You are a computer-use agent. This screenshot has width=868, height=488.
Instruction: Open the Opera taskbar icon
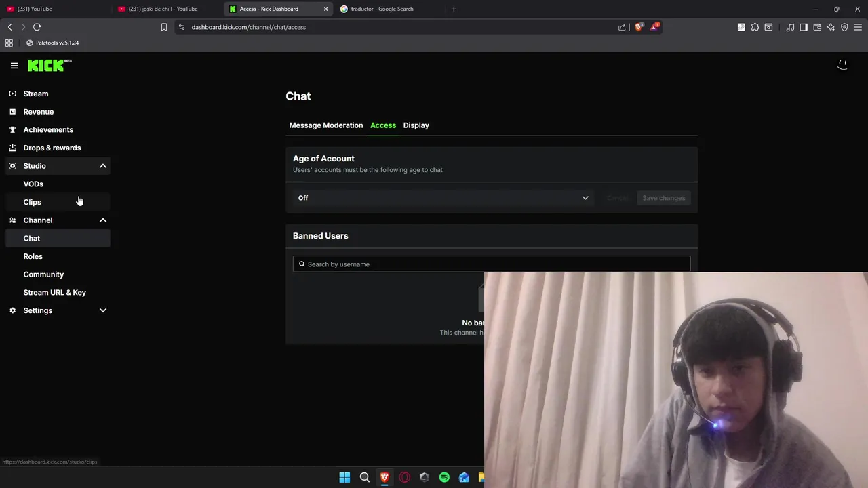pos(404,477)
